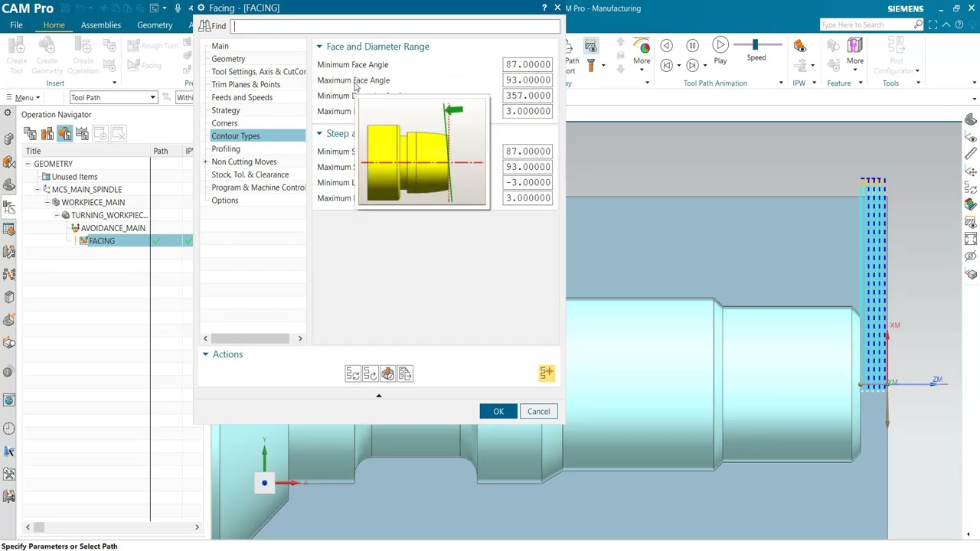
Task: Click the tool display cutter icon
Action: click(590, 66)
